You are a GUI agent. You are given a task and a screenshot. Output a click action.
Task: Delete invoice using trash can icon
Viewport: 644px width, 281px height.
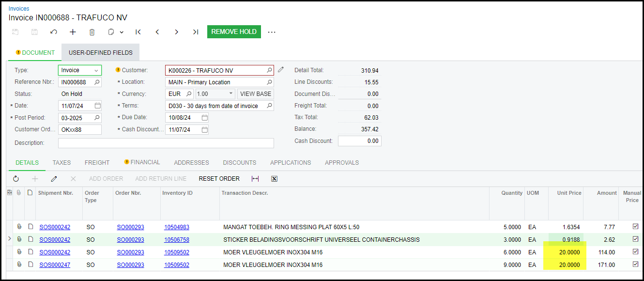[x=92, y=32]
